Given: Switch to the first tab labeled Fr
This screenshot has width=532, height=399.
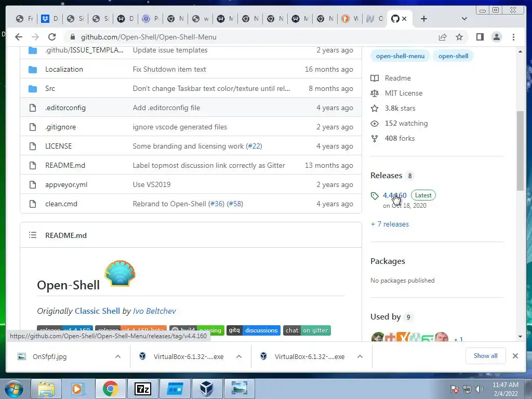Looking at the screenshot, I should point(25,19).
